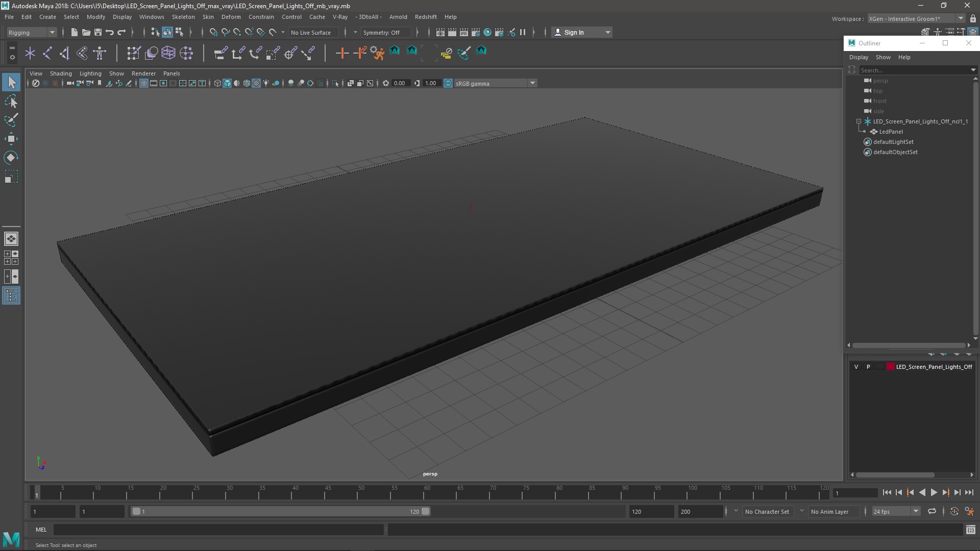The width and height of the screenshot is (980, 551).
Task: Open the Symmetry: Off dropdown
Action: pos(385,32)
